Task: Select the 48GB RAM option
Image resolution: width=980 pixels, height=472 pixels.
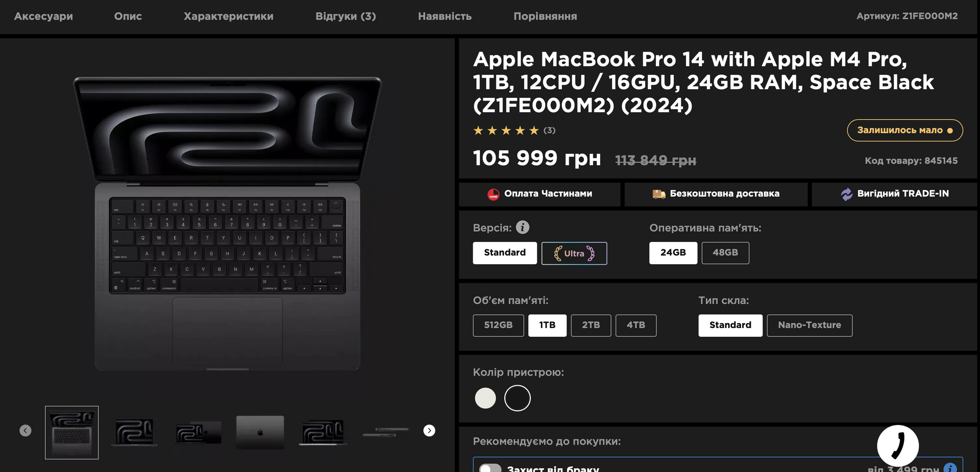Action: pos(725,253)
